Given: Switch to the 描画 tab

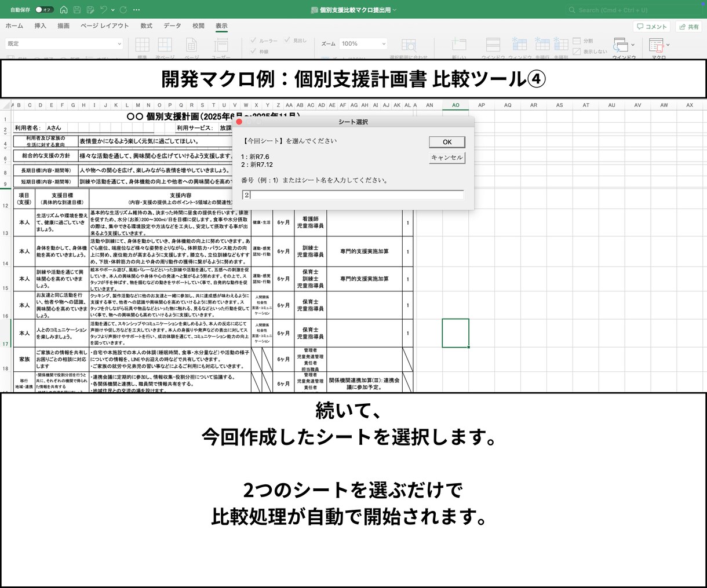Looking at the screenshot, I should [x=63, y=26].
